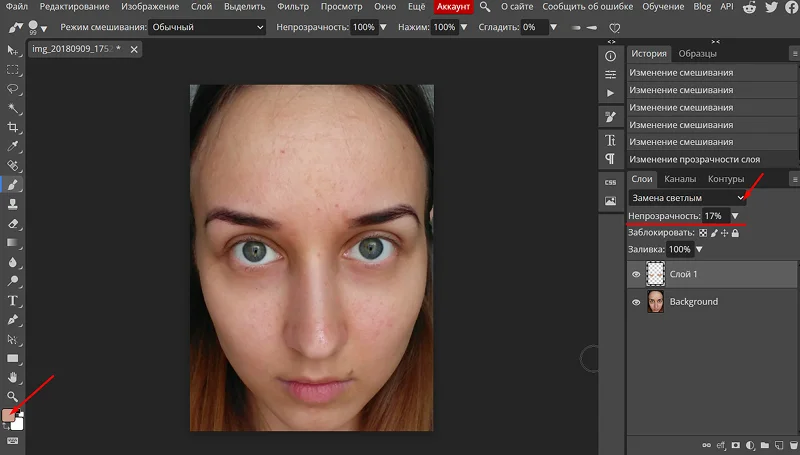800x455 pixels.
Task: Open the Properties sliders side icon
Action: 610,75
